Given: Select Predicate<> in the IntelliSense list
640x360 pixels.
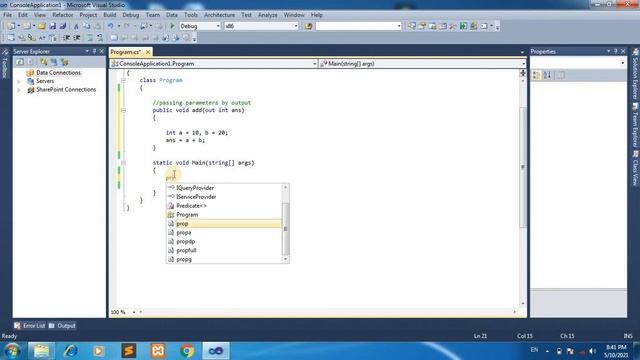Looking at the screenshot, I should coord(224,206).
